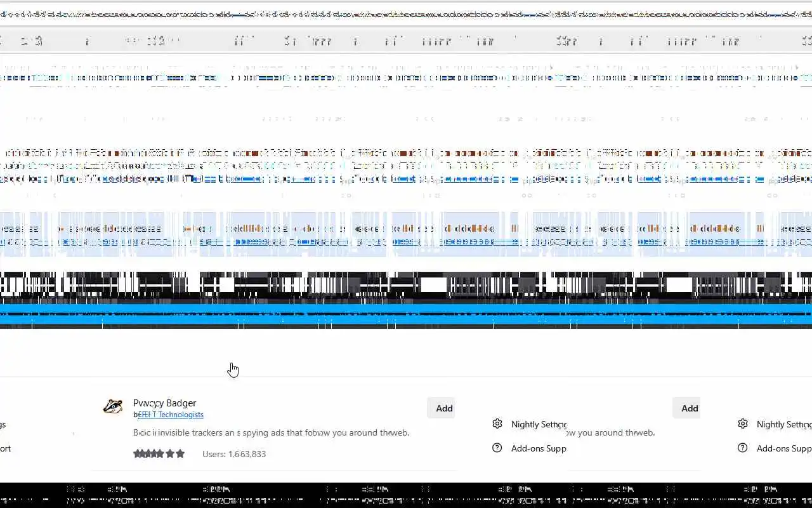This screenshot has height=508, width=812.
Task: Click the invisible trackers description text
Action: (x=272, y=432)
